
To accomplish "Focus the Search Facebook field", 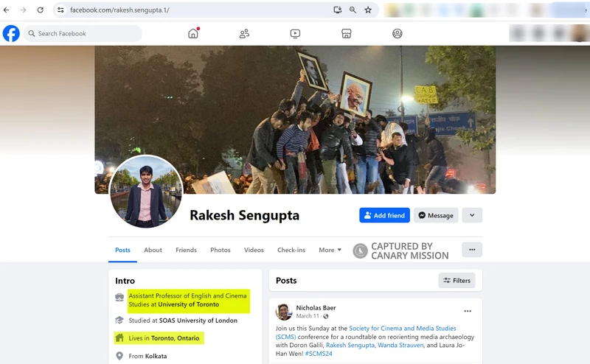I will coord(83,33).
